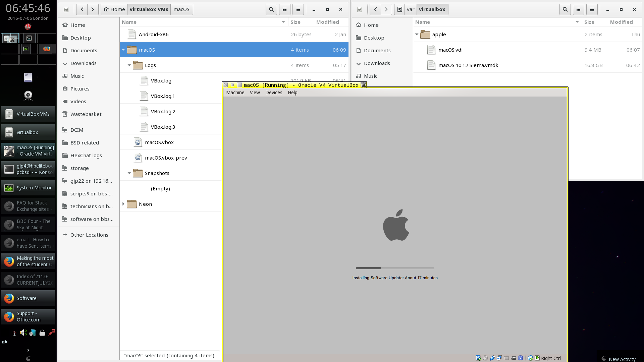This screenshot has height=362, width=644.
Task: Click the red PC-BSD flame launcher icon
Action: [x=28, y=26]
